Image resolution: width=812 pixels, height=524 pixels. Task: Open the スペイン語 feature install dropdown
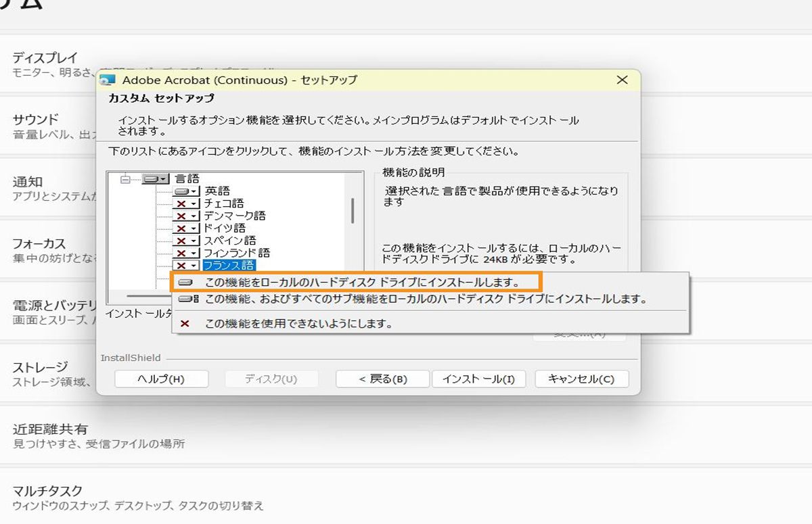click(186, 240)
